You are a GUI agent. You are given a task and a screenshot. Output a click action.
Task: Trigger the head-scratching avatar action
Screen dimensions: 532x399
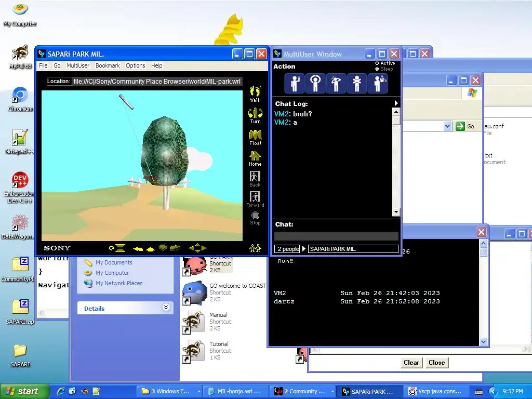pos(336,83)
